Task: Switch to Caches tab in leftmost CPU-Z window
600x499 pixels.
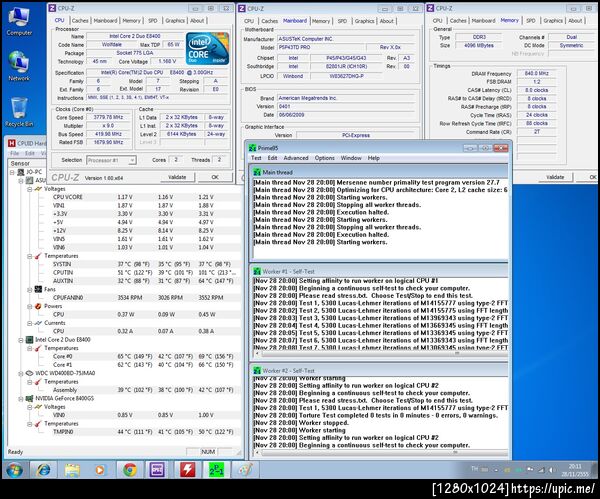Action: [x=80, y=21]
